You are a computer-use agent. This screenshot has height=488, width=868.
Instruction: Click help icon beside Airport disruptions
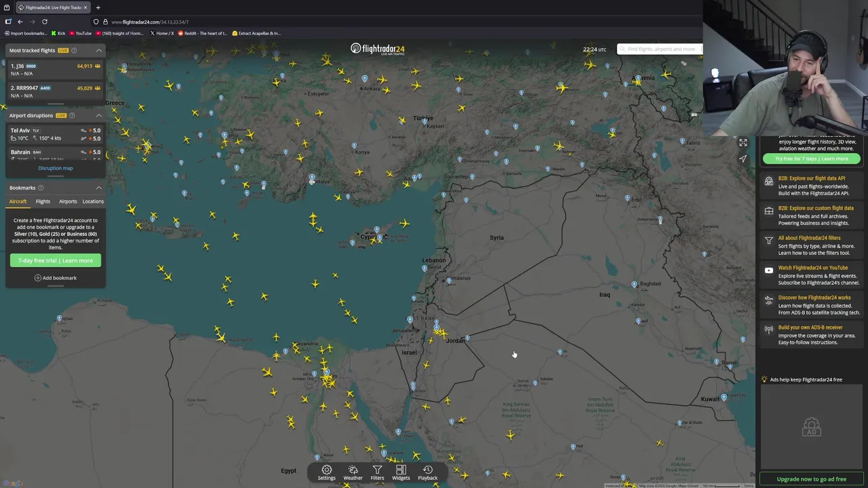point(72,115)
